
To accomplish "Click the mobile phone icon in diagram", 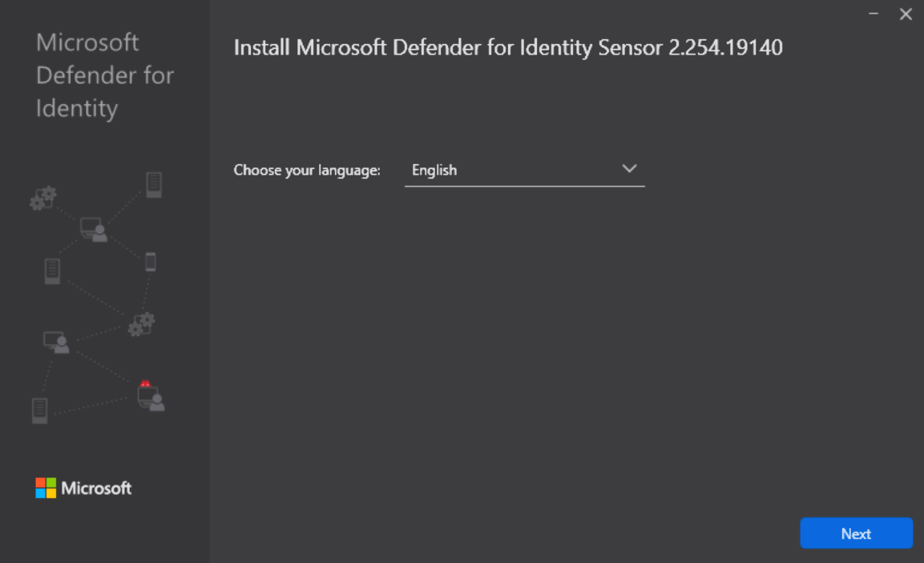I will coord(150,262).
